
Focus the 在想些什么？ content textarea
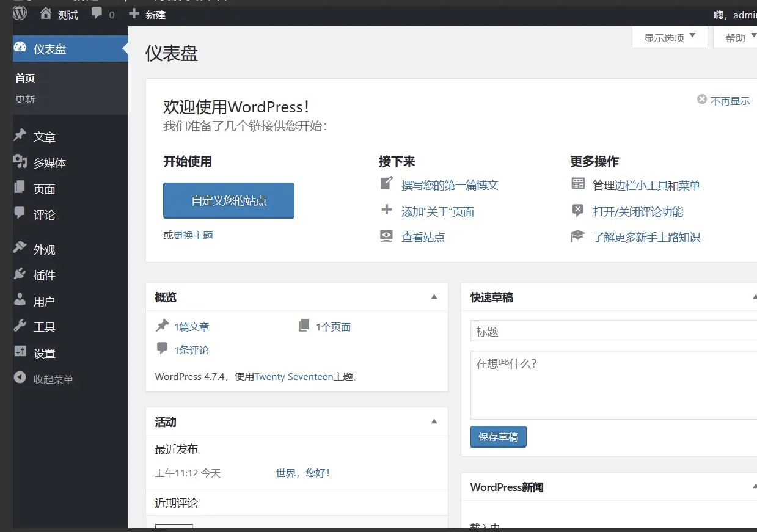click(613, 385)
